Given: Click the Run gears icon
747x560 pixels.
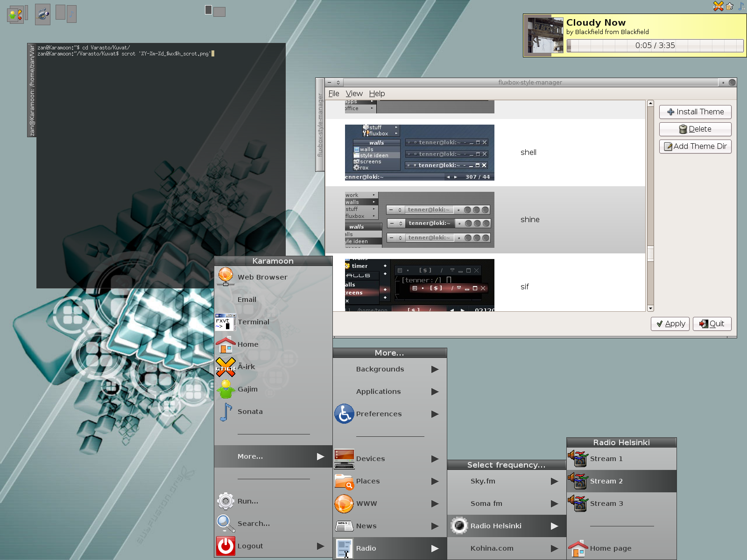Looking at the screenshot, I should pyautogui.click(x=226, y=501).
